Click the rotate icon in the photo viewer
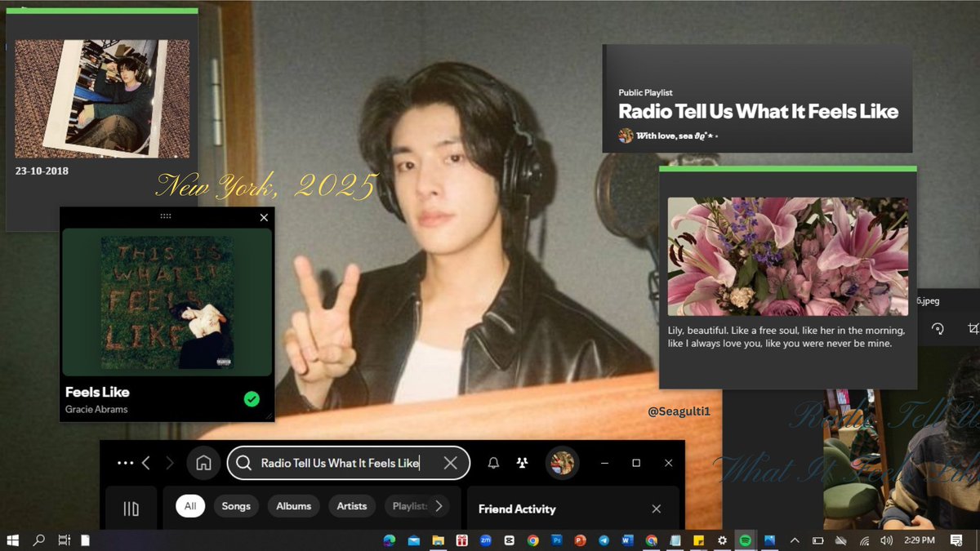980x551 pixels. (938, 328)
